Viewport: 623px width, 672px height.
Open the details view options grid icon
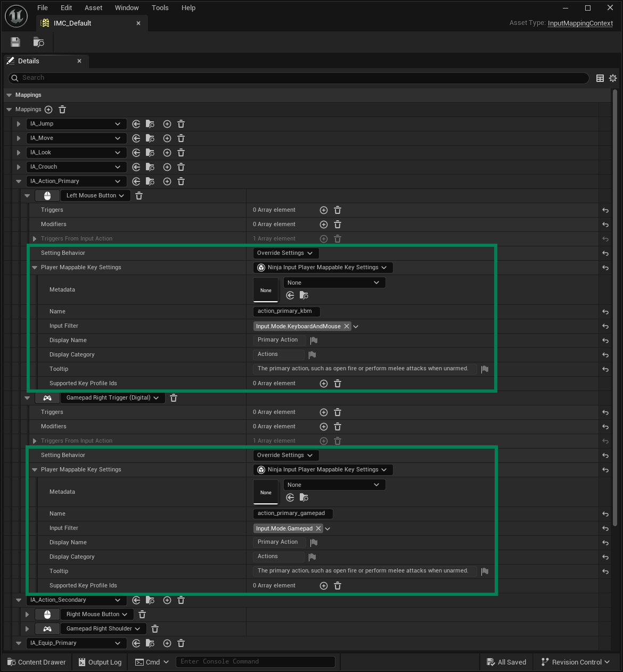coord(600,78)
